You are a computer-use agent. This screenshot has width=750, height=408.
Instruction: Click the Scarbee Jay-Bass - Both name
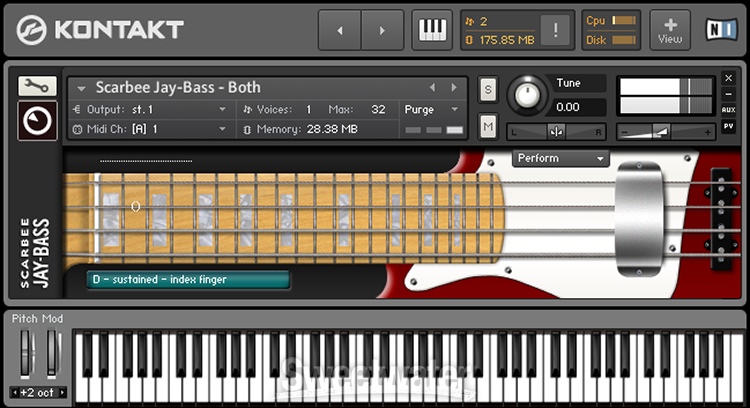[x=178, y=88]
